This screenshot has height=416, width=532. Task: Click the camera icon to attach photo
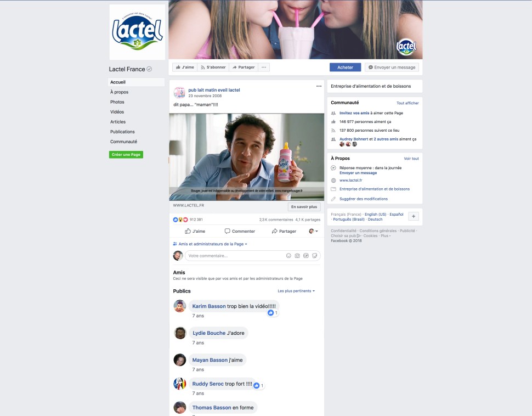[297, 256]
